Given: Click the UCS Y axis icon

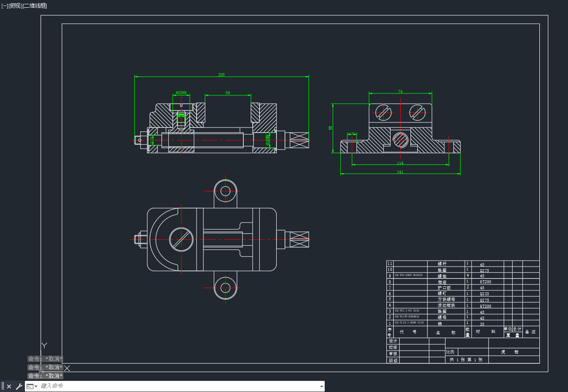Looking at the screenshot, I should point(44,345).
